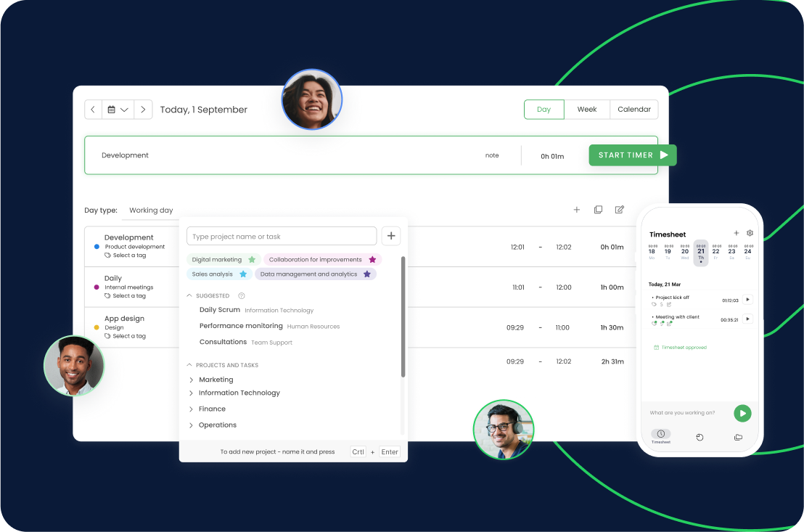Image resolution: width=804 pixels, height=532 pixels.
Task: Click the 12:01 start time of Development
Action: click(517, 247)
